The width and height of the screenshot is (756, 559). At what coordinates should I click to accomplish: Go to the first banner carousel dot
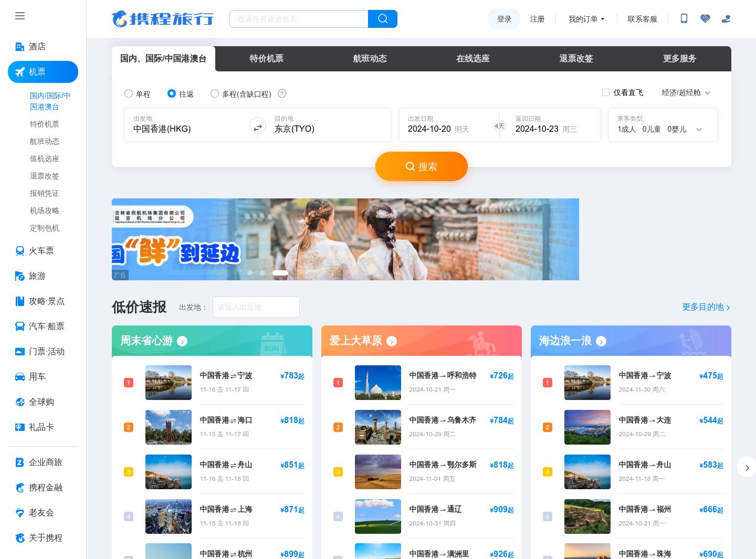(250, 273)
